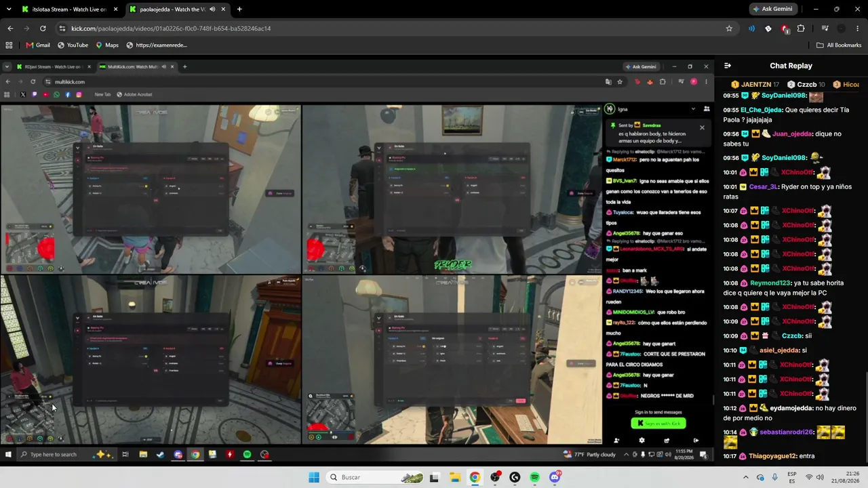The height and width of the screenshot is (488, 868).
Task: Click the Buscar taskbar search box
Action: click(x=374, y=477)
